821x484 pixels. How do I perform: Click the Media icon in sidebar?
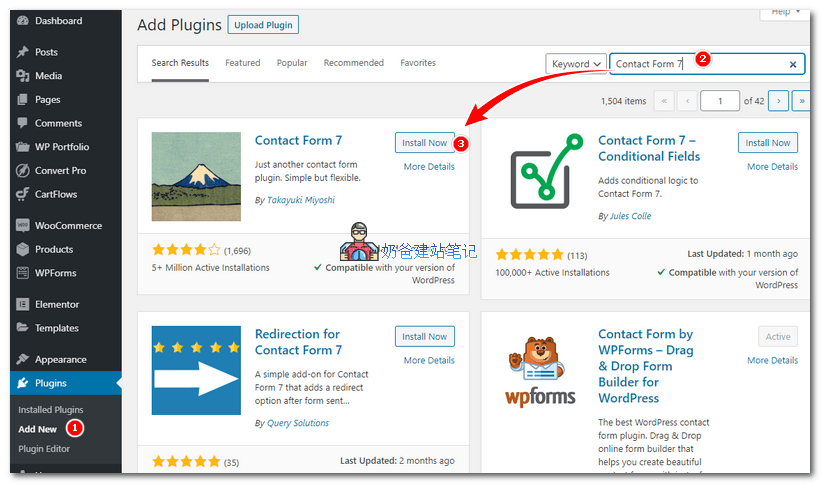click(x=22, y=76)
